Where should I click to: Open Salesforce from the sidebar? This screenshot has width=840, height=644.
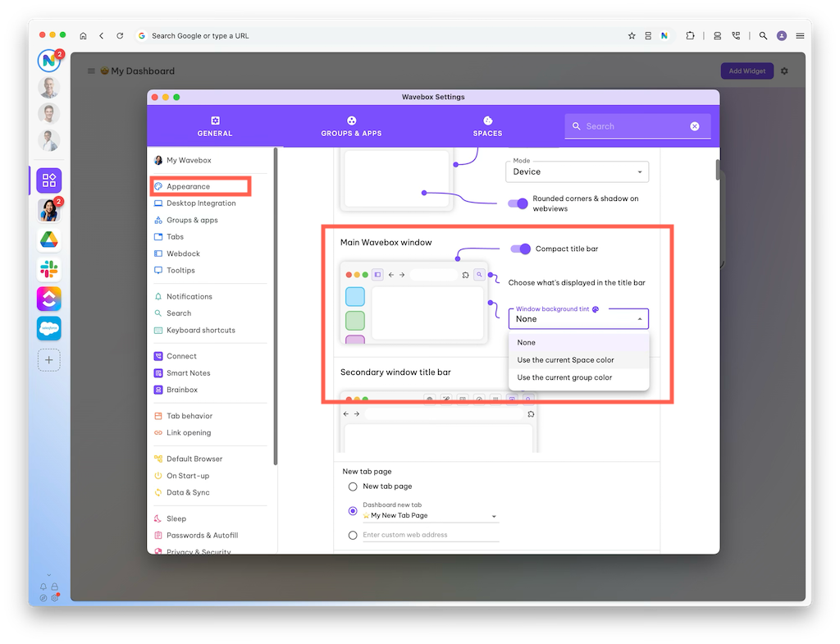[48, 328]
